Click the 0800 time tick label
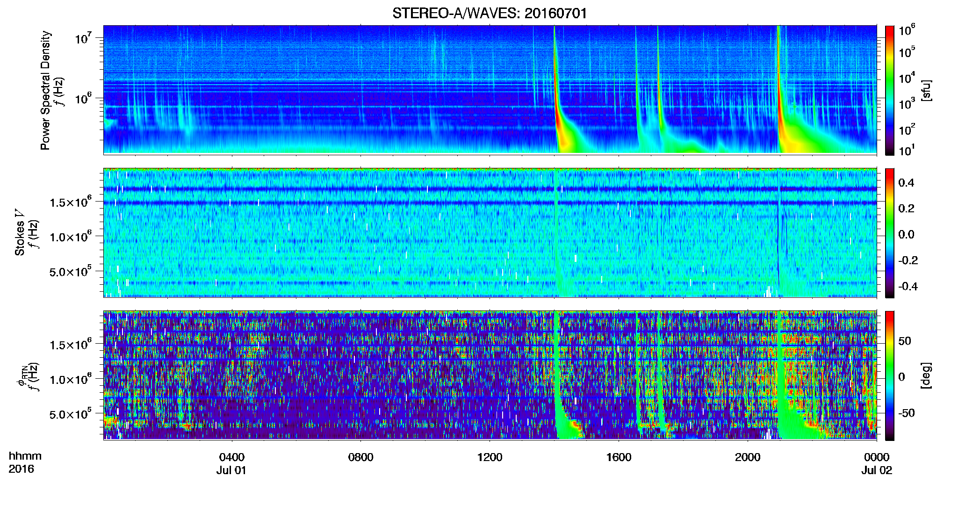980x505 pixels. point(360,457)
